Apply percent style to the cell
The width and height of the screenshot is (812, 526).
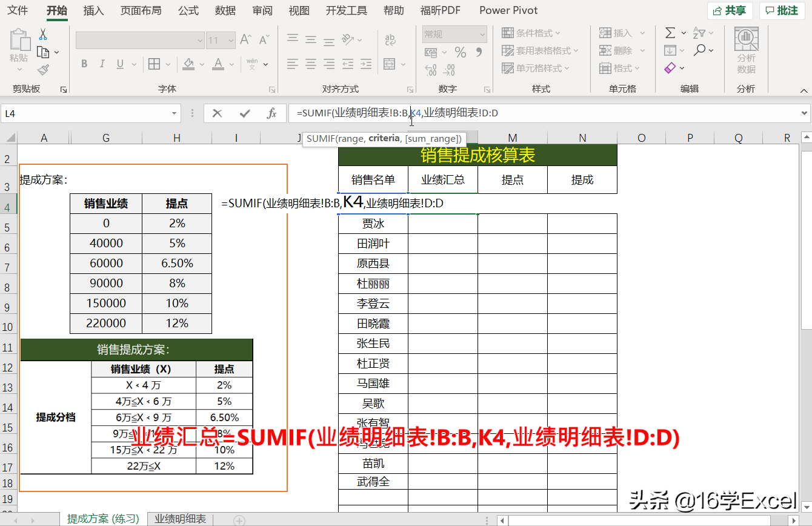click(x=461, y=52)
